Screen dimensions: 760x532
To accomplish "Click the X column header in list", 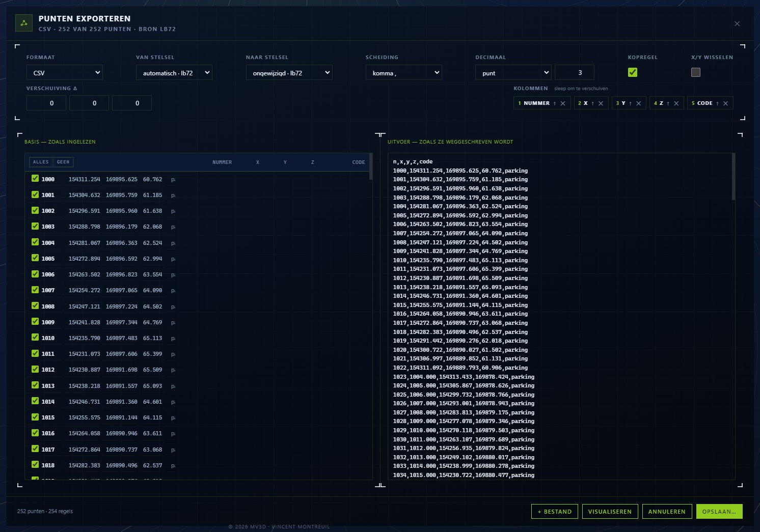I will (x=258, y=162).
